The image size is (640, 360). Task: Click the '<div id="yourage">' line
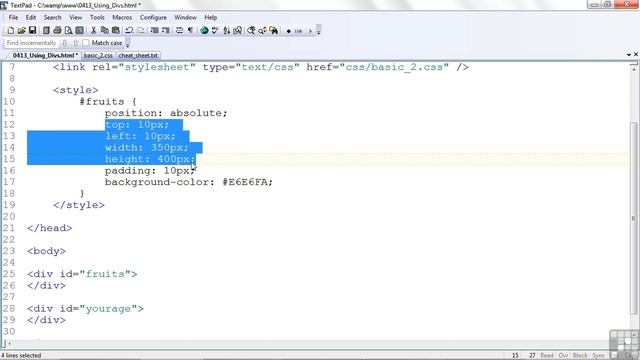pos(85,309)
